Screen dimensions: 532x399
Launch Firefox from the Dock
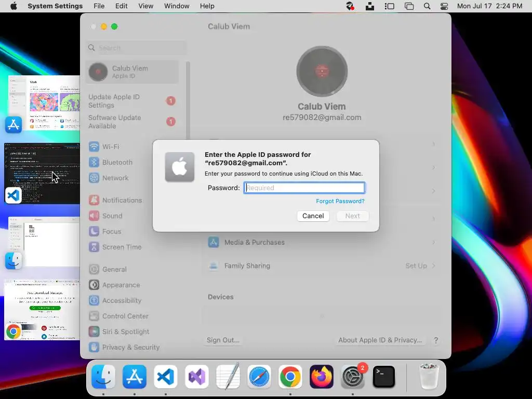point(322,377)
